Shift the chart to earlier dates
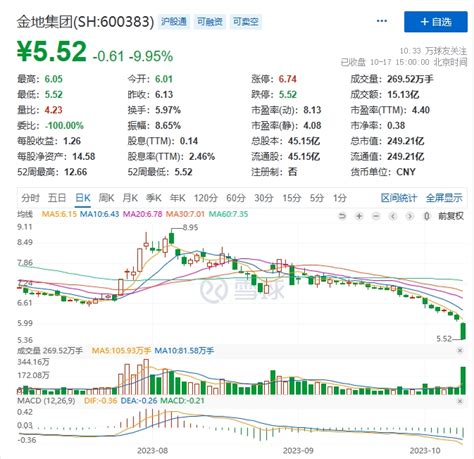Image resolution: width=474 pixels, height=459 pixels. point(393,216)
